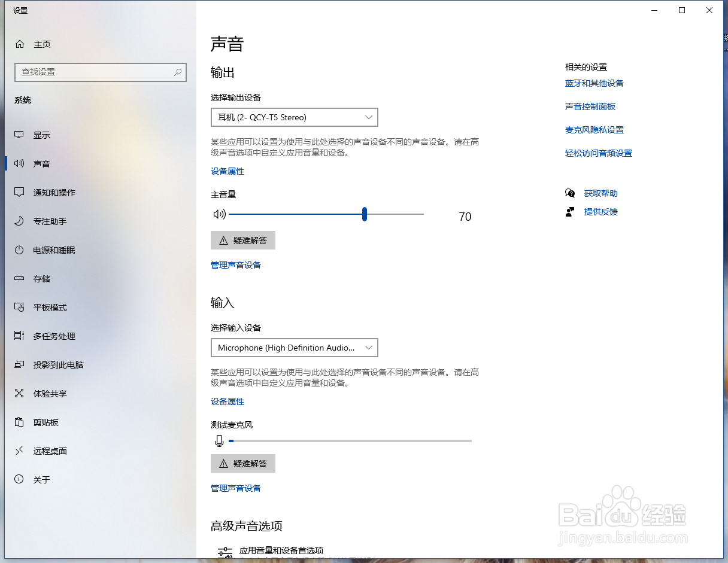Select the 显示 (Display) sidebar icon
Image resolution: width=728 pixels, height=563 pixels.
pos(19,135)
